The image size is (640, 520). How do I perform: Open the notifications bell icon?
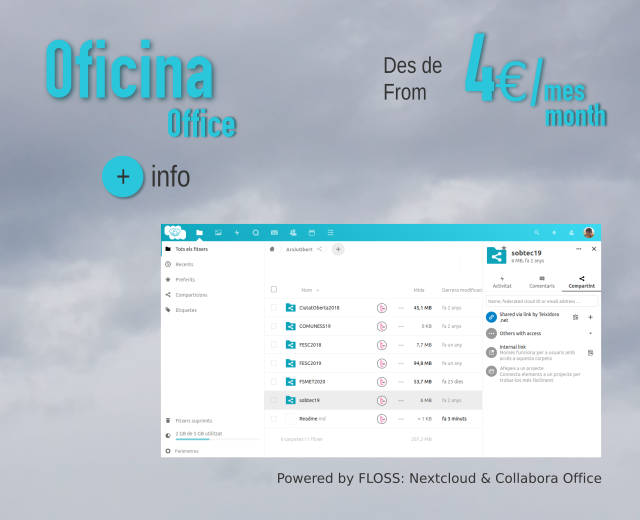coord(554,233)
